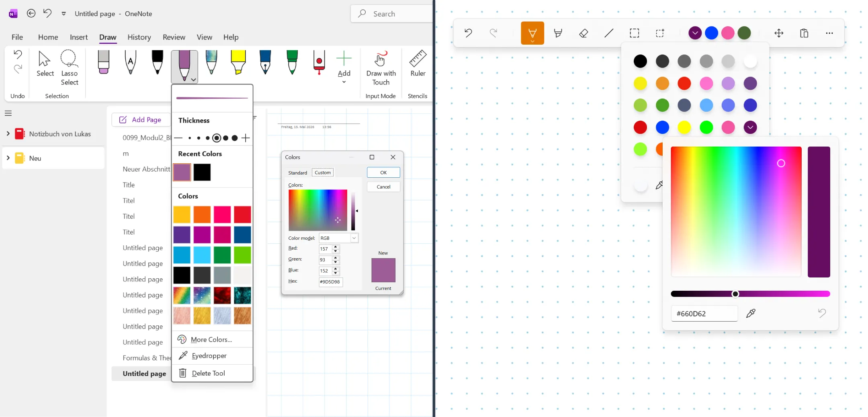Open quick access toolbar customize dropdown
Screen dimensions: 868x417
(x=63, y=14)
